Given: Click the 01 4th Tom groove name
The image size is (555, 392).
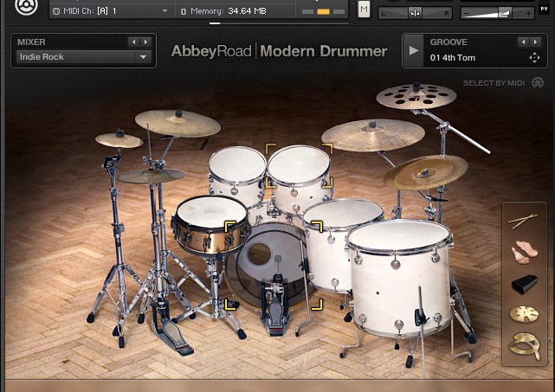Looking at the screenshot, I should click(453, 58).
